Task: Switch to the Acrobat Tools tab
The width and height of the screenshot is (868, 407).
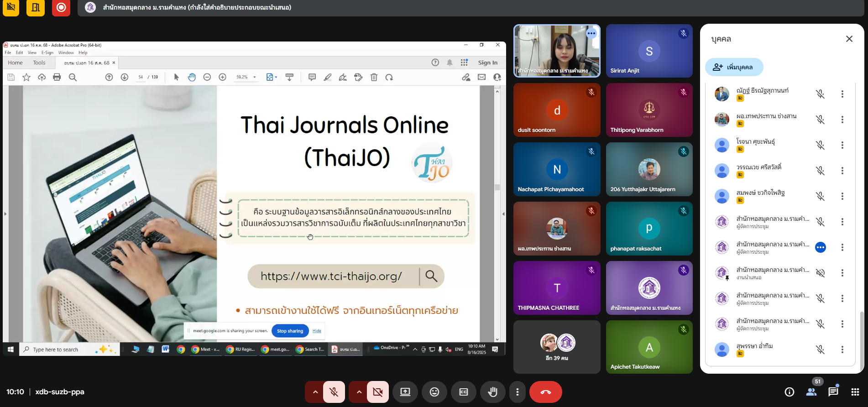Action: coord(39,63)
